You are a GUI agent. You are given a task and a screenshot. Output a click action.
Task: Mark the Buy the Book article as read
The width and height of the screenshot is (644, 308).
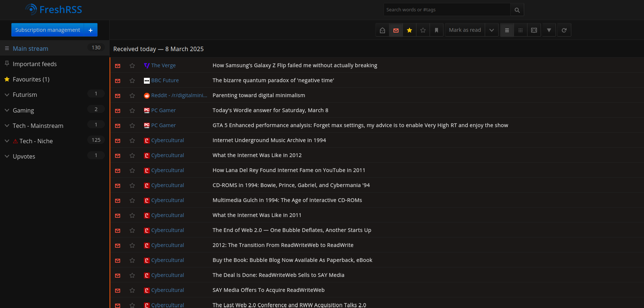[118, 261]
